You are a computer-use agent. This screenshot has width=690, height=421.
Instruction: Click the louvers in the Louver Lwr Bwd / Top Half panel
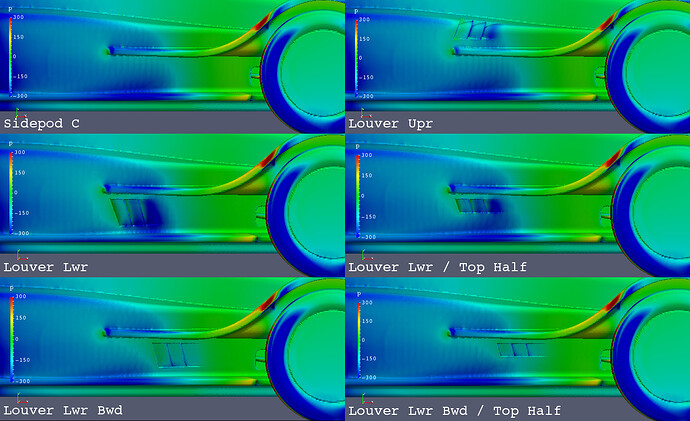pos(520,350)
